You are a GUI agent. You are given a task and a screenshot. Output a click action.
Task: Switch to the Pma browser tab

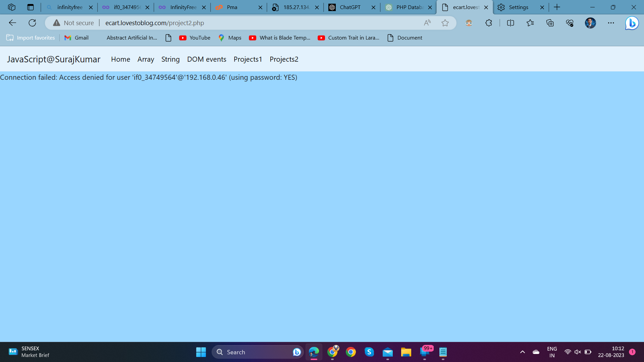coord(232,7)
